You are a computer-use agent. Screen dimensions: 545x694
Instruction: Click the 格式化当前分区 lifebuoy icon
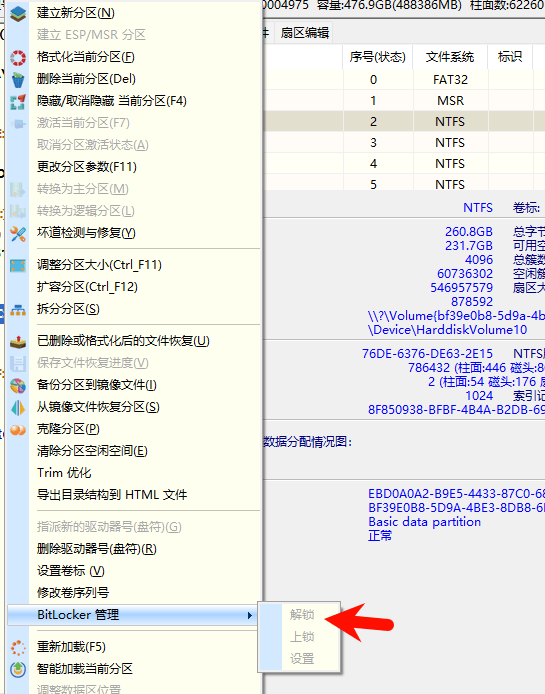point(18,58)
